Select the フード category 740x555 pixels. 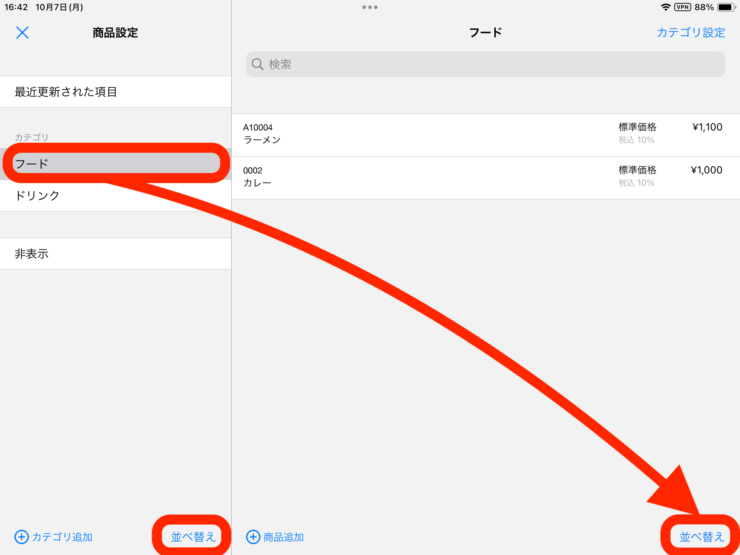coord(116,164)
